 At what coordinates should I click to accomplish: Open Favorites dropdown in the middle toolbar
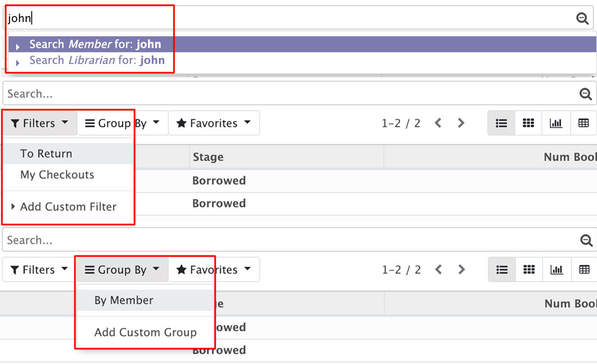click(214, 123)
